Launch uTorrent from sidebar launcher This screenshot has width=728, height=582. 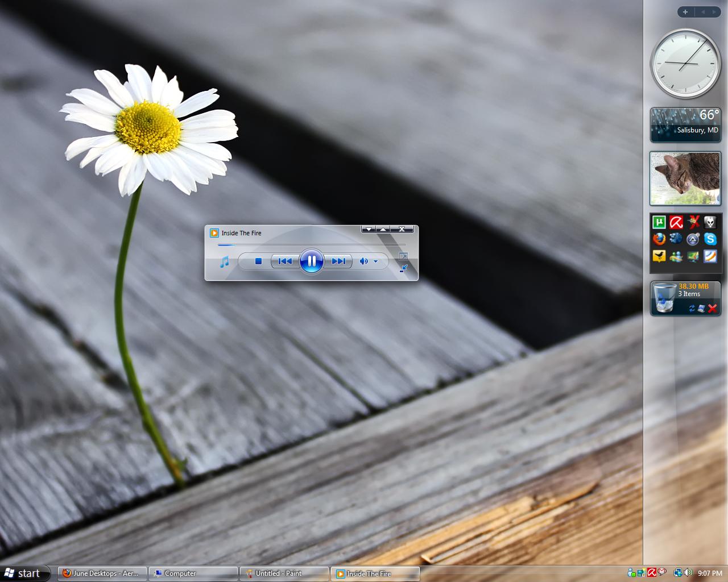click(659, 222)
